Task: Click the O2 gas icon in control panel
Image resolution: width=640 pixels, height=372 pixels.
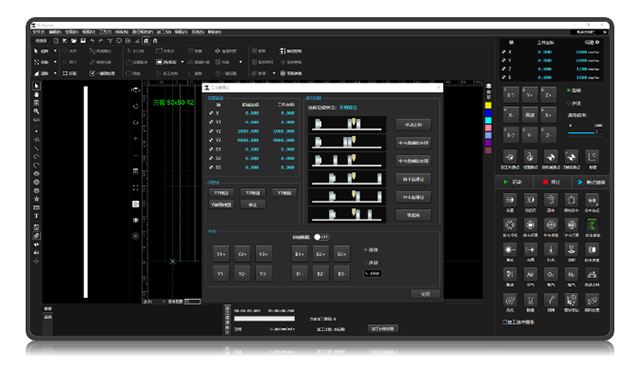Action: click(x=551, y=274)
